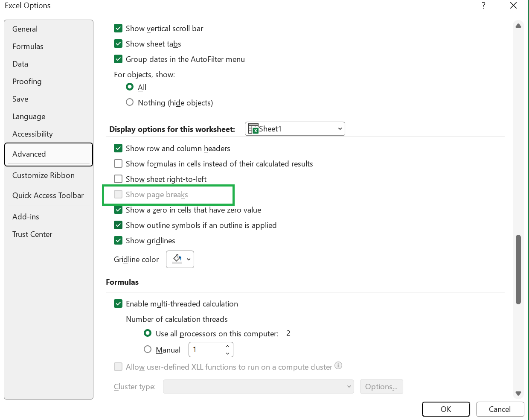
Task: Uncheck Show row and column headers
Action: pyautogui.click(x=118, y=149)
